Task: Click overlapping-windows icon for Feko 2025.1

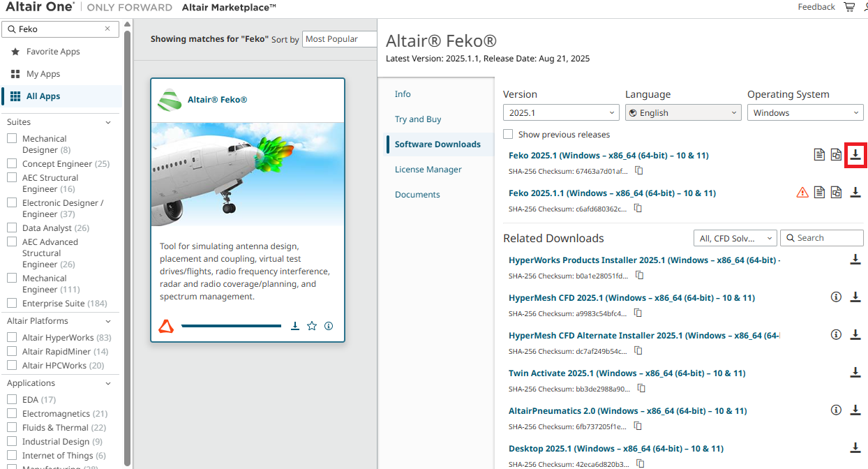Action: (836, 155)
